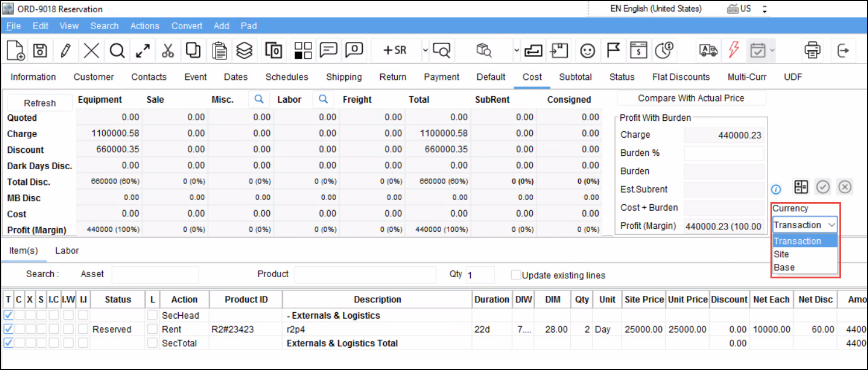
Task: Click the calculator sheet icon above Currency
Action: [801, 187]
